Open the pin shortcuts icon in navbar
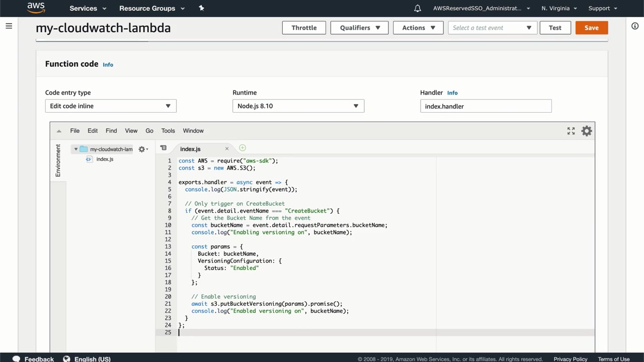Viewport: 644px width, 362px height. pyautogui.click(x=201, y=8)
